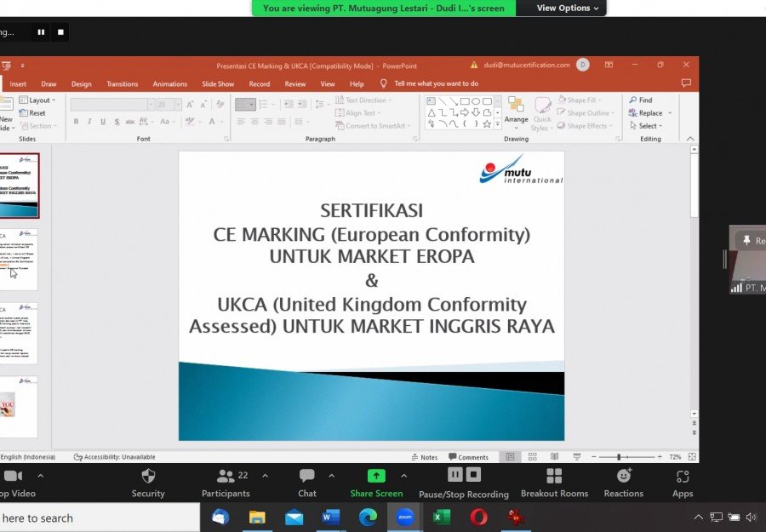Open the Layout dropdown in Slides group
Screen dimensions: 766x532
click(37, 100)
